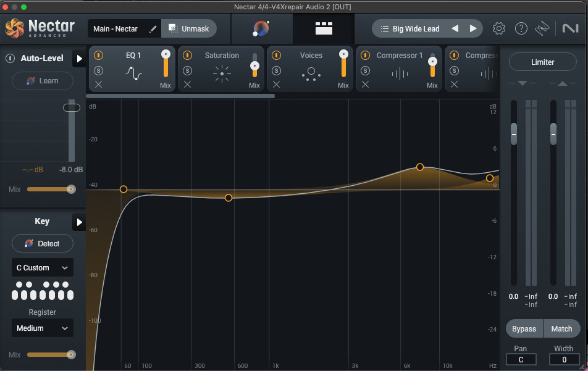Viewport: 588px width, 371px height.
Task: Remove the Voices module
Action: [276, 85]
